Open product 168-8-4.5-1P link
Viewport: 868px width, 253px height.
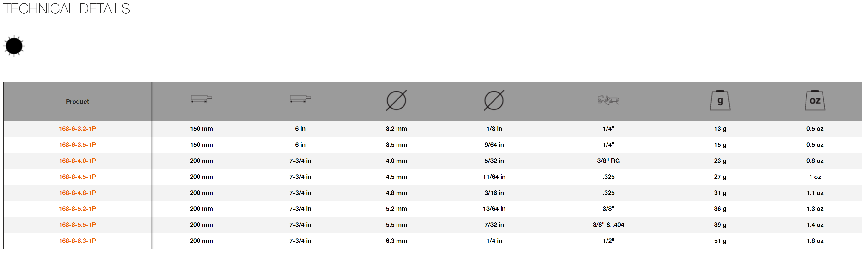(x=78, y=177)
